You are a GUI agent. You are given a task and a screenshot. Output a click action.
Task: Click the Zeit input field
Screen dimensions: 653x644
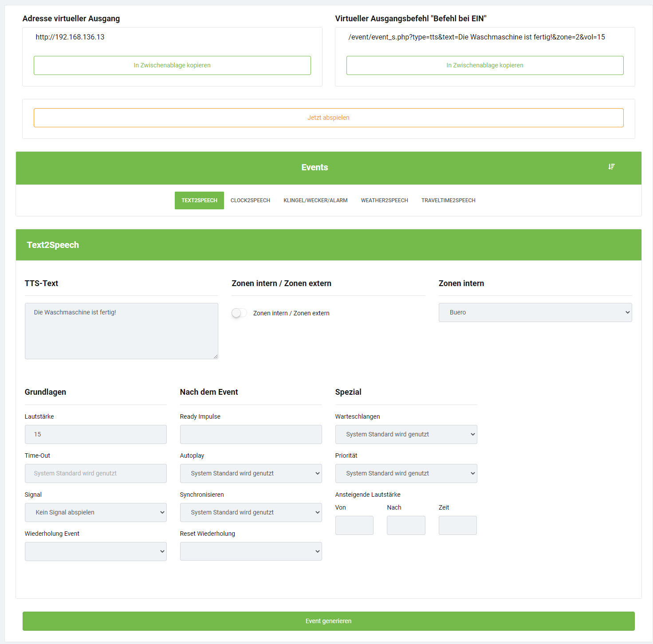457,525
